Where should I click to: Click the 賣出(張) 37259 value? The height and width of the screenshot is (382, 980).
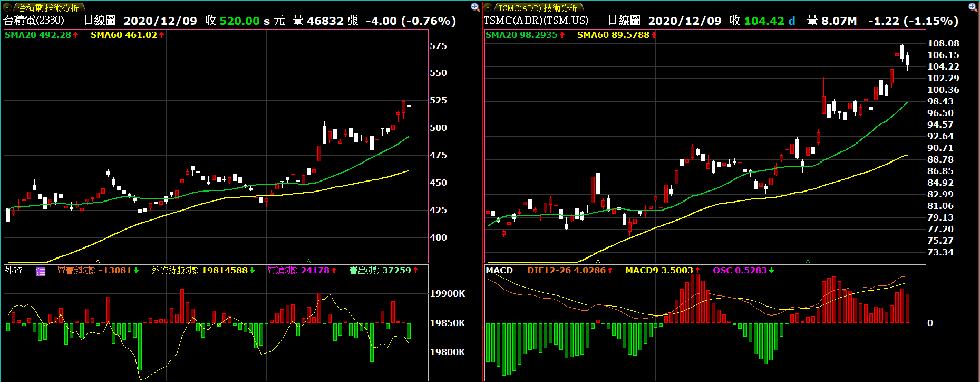(384, 270)
